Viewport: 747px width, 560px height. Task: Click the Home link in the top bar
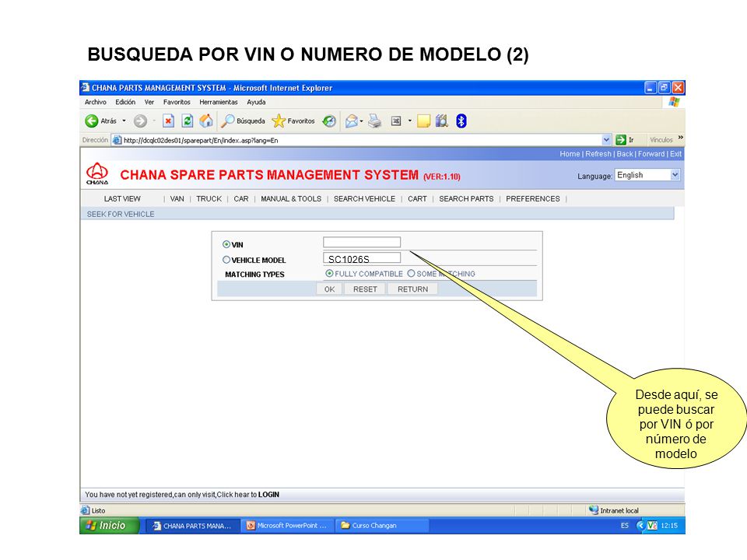(x=570, y=154)
